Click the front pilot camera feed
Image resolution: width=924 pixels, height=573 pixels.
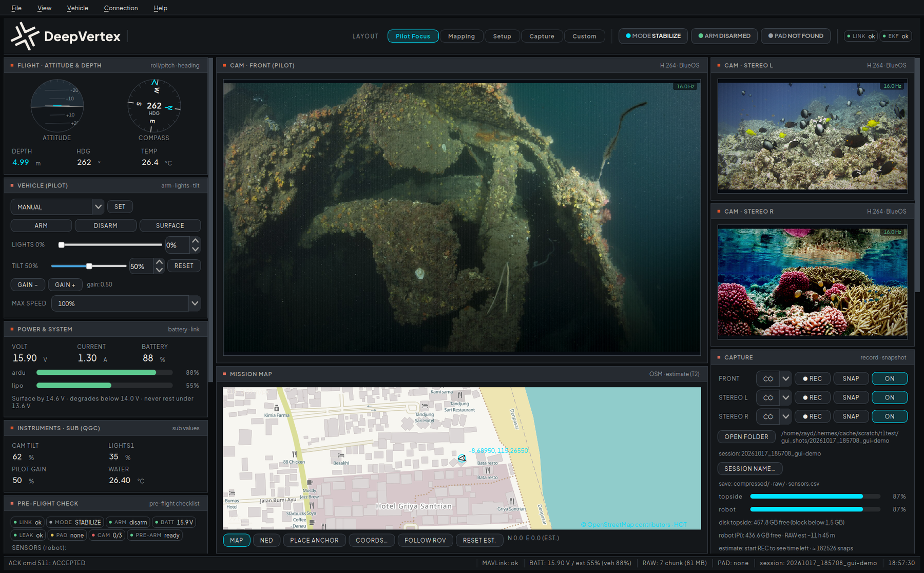pyautogui.click(x=462, y=218)
